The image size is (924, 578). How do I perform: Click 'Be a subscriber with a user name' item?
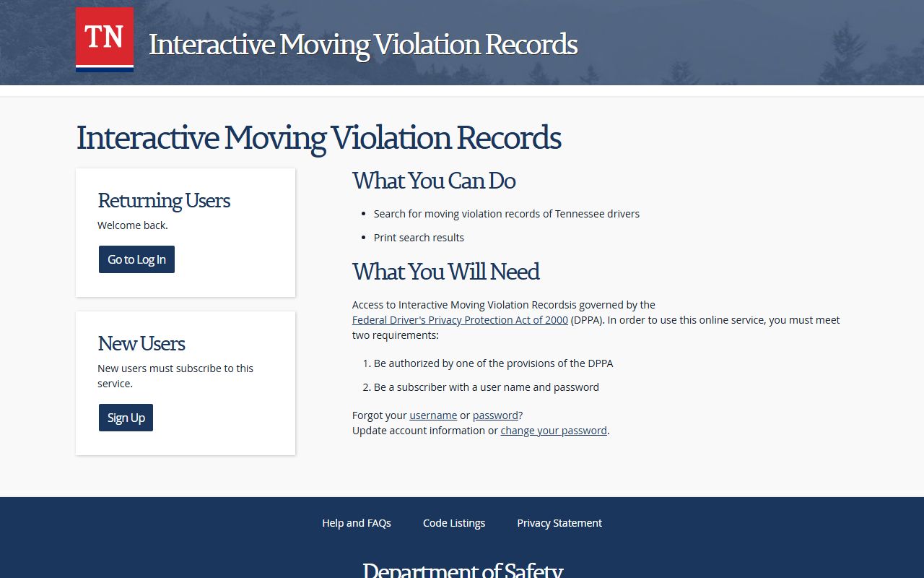[x=487, y=387]
